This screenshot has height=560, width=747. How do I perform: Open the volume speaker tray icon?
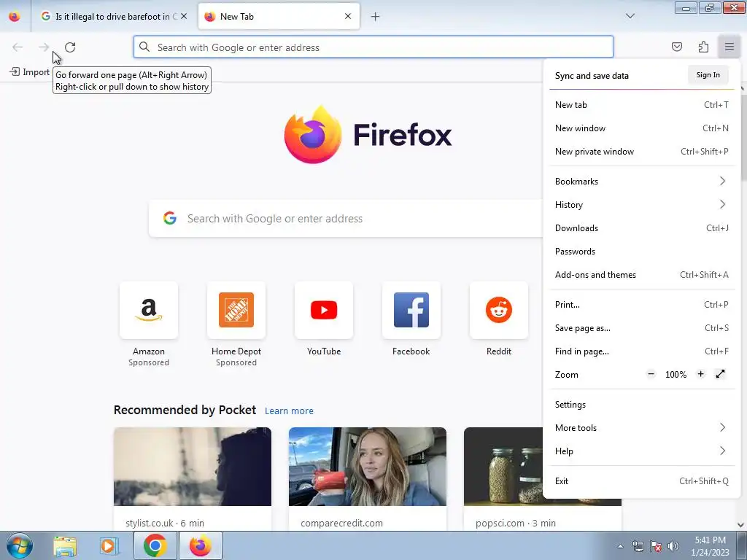pyautogui.click(x=673, y=546)
